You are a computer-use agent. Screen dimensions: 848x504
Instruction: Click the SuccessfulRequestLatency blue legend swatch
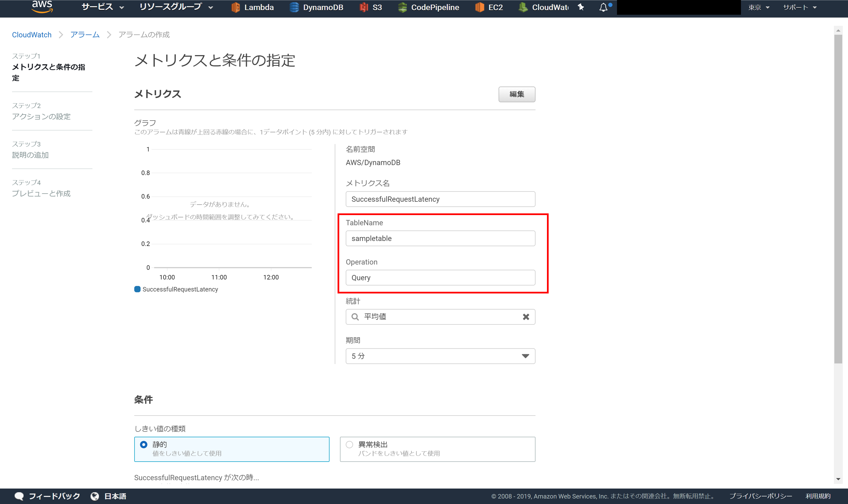[x=137, y=289]
